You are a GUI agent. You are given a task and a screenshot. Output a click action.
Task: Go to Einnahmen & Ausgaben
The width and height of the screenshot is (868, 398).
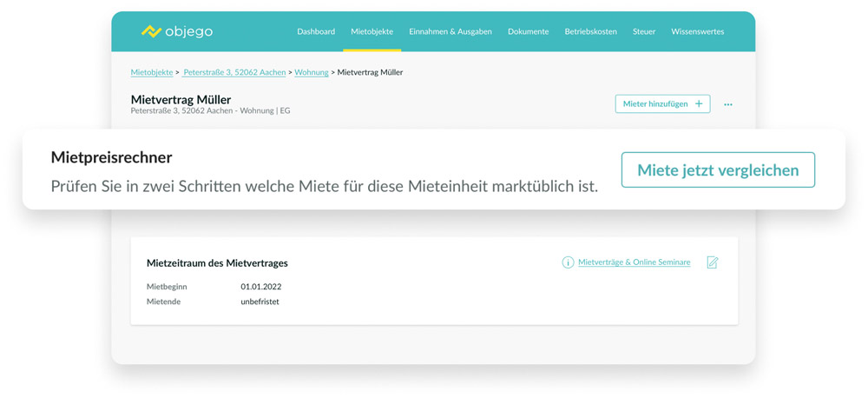pyautogui.click(x=450, y=32)
